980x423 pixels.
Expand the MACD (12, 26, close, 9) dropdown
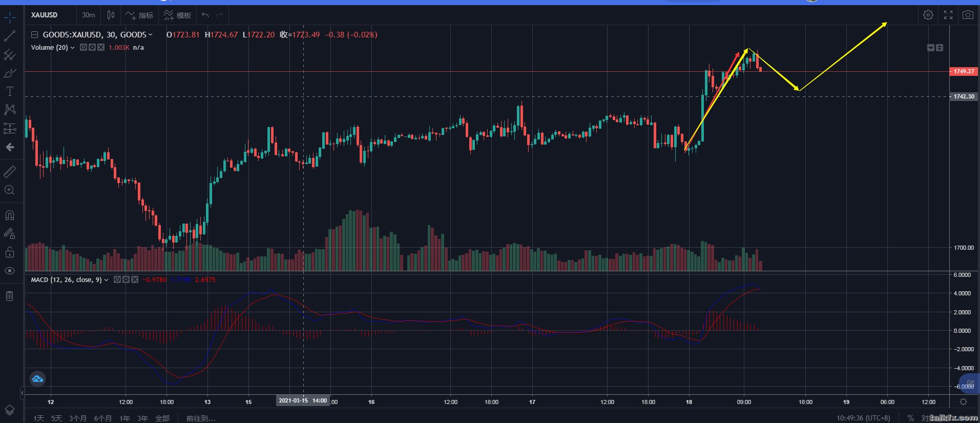tap(106, 280)
